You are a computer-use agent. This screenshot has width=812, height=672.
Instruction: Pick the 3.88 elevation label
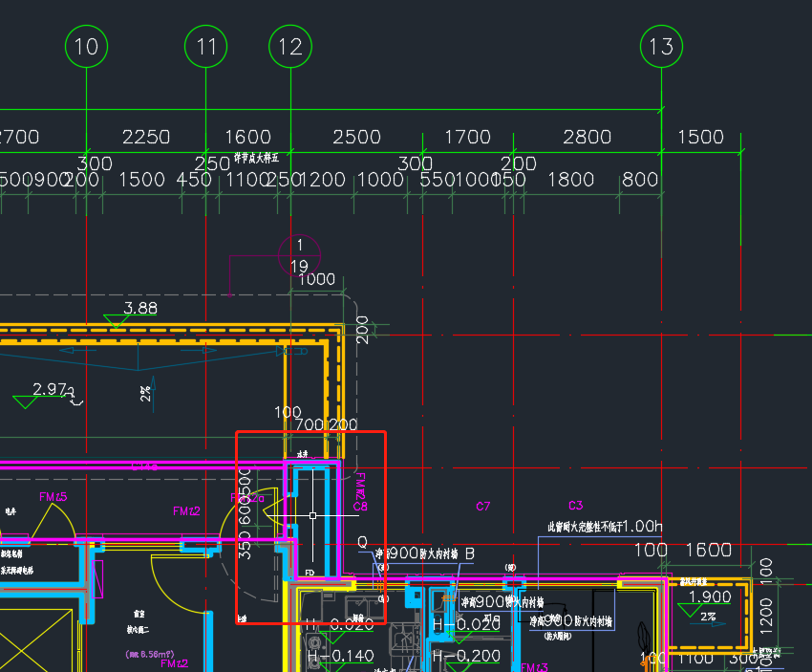point(140,309)
